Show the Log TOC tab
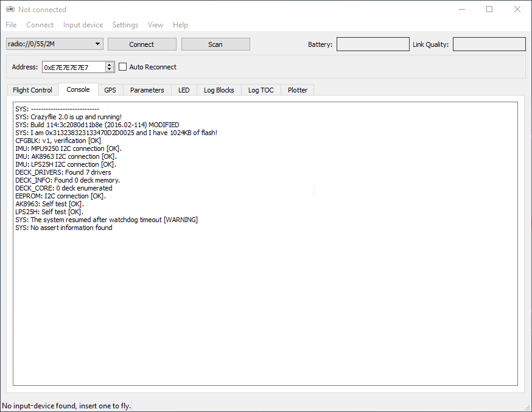The width and height of the screenshot is (532, 412). pyautogui.click(x=261, y=90)
